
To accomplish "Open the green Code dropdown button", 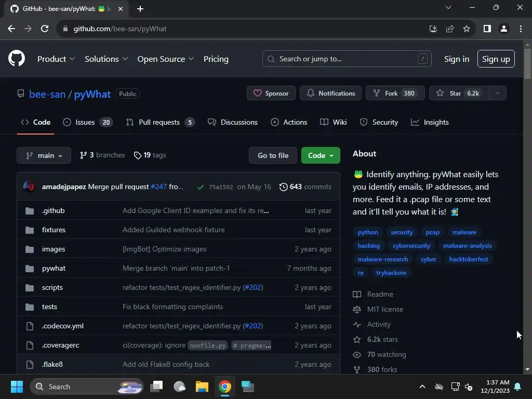I will click(x=321, y=155).
